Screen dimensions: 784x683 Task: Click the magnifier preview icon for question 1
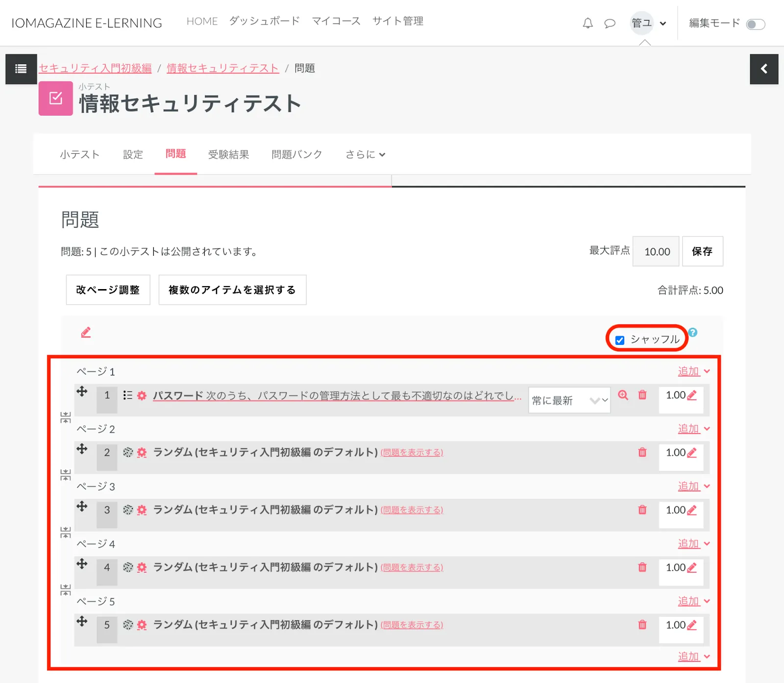point(623,395)
